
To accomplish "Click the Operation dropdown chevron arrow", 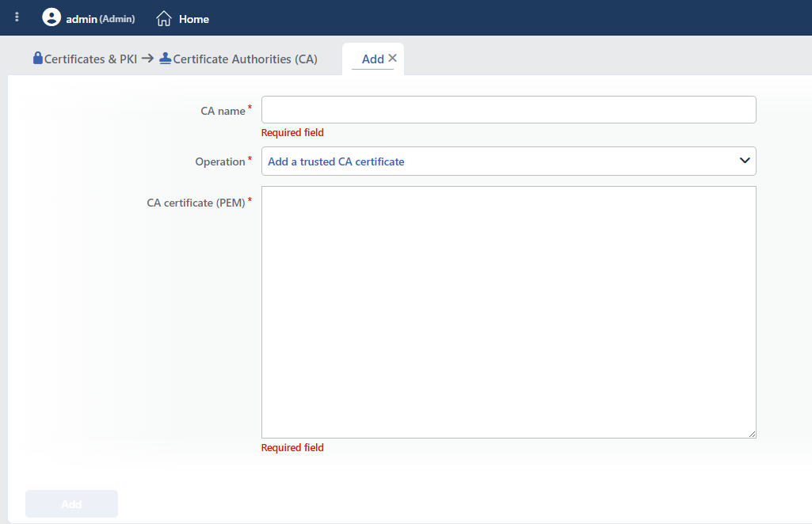I will point(745,161).
